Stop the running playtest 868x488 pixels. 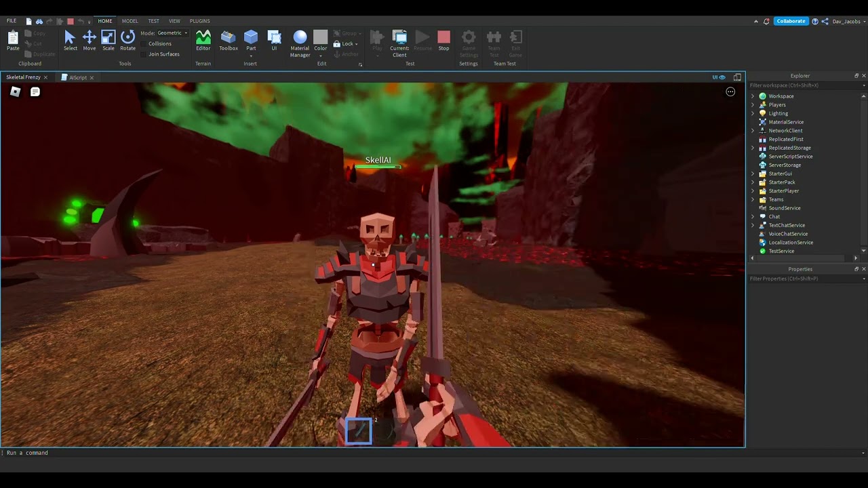(443, 40)
